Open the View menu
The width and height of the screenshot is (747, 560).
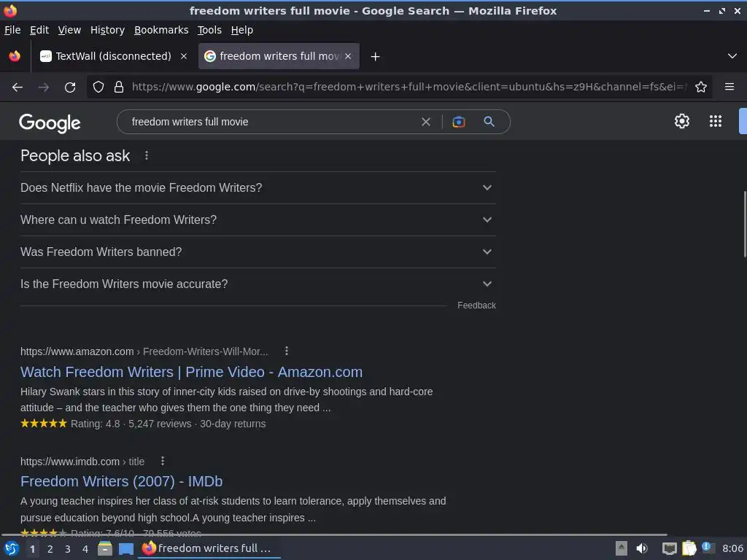pyautogui.click(x=69, y=30)
